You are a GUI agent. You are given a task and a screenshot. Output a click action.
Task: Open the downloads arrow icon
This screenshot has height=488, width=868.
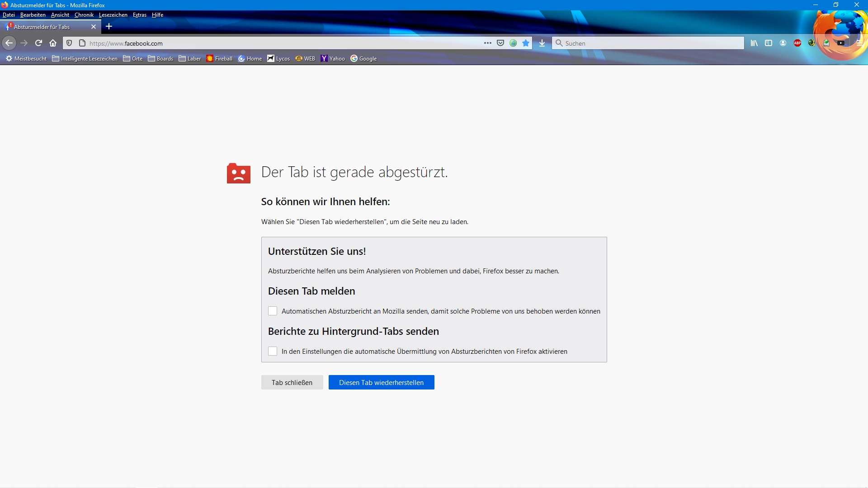click(542, 43)
